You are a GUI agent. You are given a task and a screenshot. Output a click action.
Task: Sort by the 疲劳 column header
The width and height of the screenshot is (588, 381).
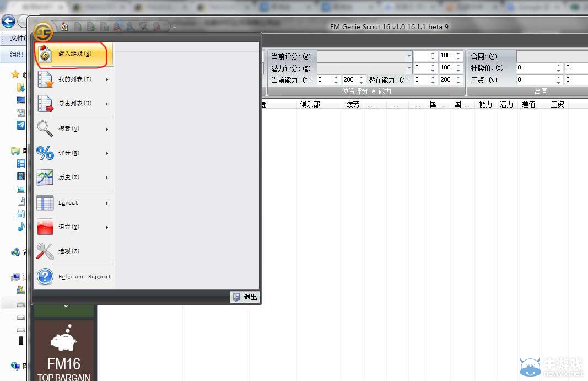pos(353,104)
